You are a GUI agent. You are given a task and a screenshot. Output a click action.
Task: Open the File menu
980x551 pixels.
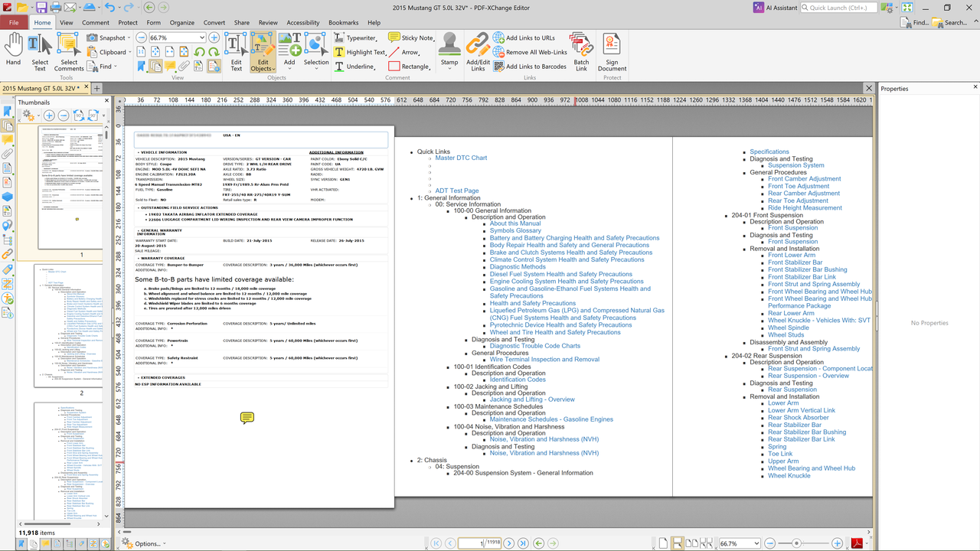pos(14,23)
